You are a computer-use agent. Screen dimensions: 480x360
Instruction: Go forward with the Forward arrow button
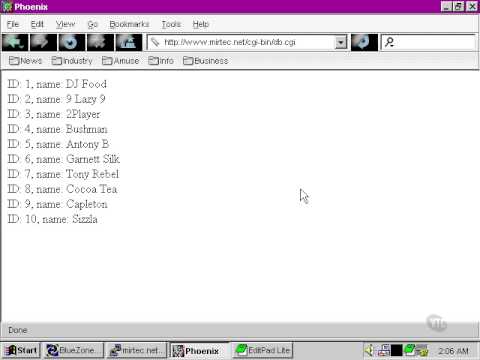[x=43, y=42]
